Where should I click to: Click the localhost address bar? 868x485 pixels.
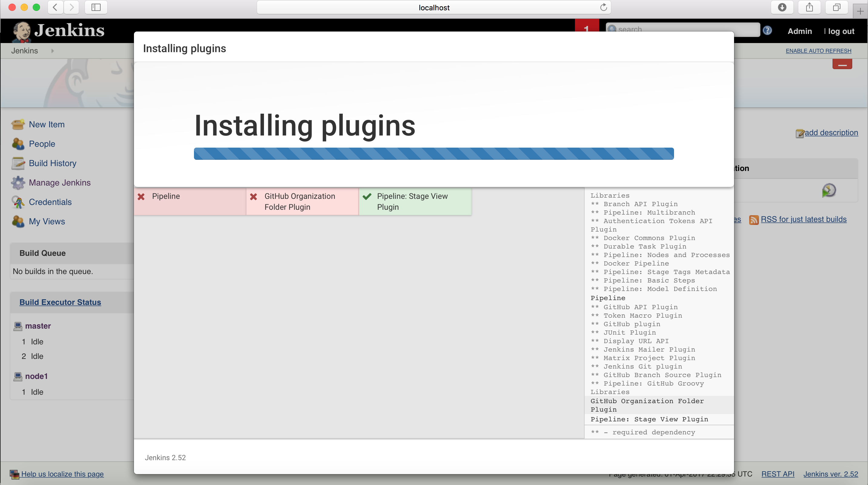(434, 7)
